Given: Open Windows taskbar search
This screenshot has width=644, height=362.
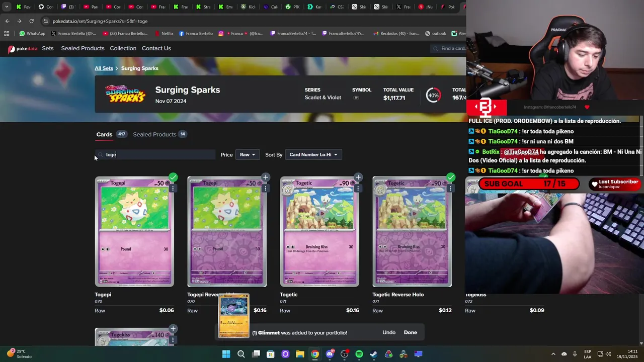Looking at the screenshot, I should tap(241, 354).
